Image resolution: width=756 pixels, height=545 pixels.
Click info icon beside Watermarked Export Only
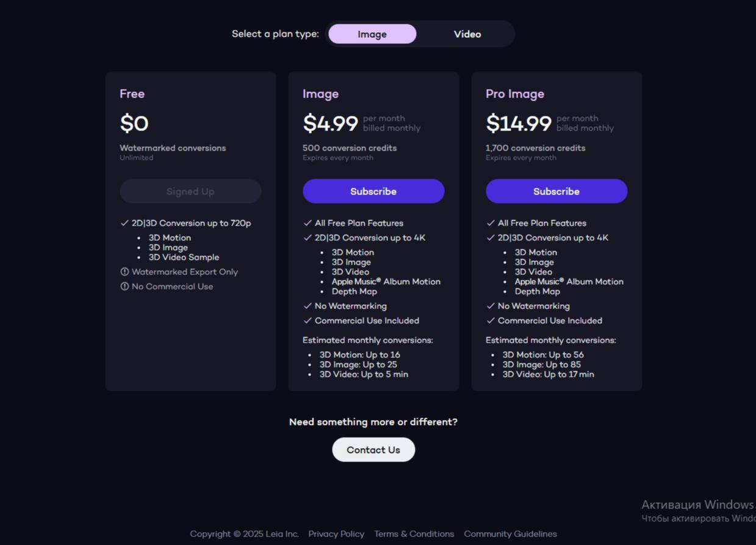(124, 272)
